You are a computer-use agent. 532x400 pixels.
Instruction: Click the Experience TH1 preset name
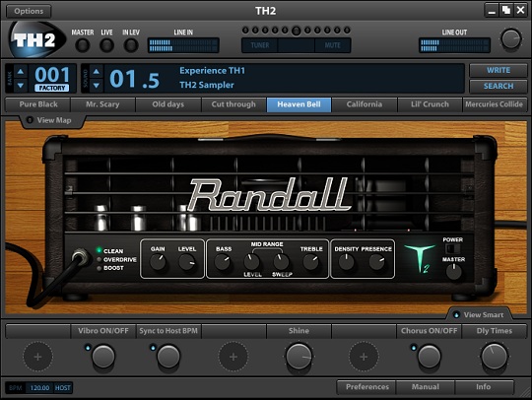[212, 71]
